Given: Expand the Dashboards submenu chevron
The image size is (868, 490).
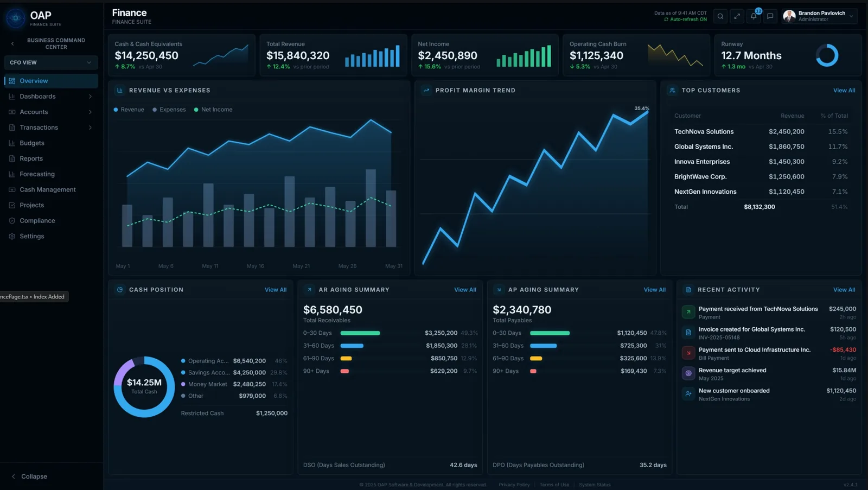Looking at the screenshot, I should click(x=90, y=97).
